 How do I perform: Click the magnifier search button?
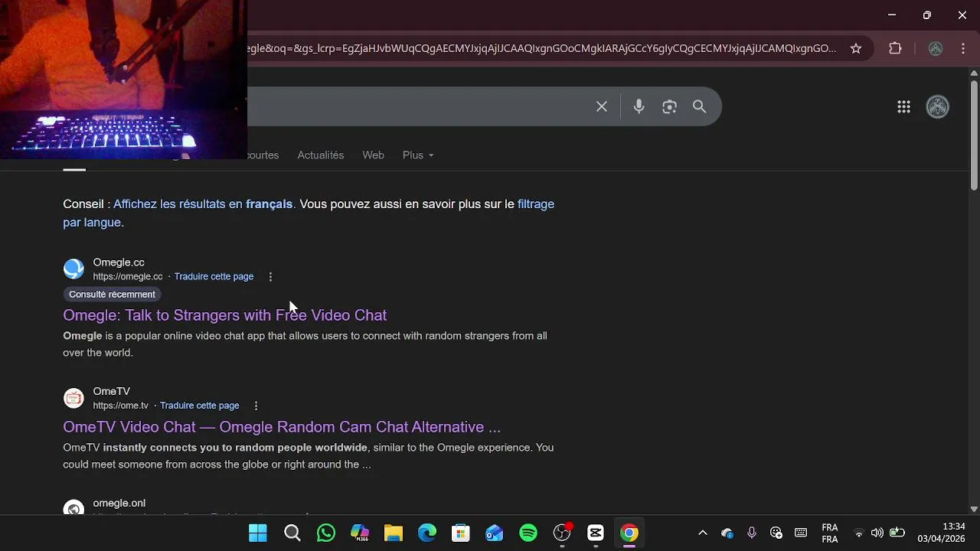pyautogui.click(x=699, y=106)
